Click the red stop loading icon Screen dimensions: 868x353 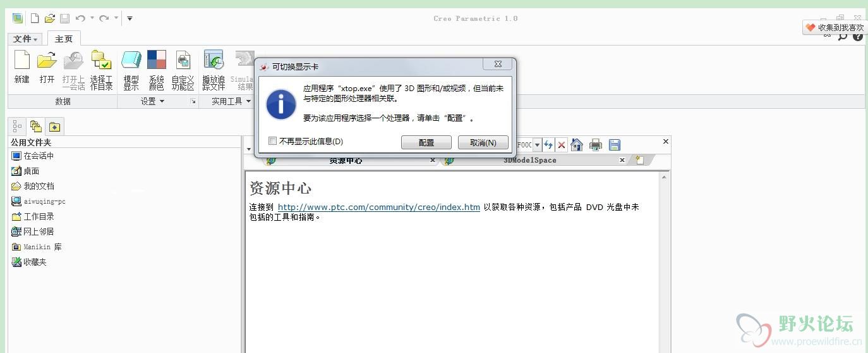(561, 145)
